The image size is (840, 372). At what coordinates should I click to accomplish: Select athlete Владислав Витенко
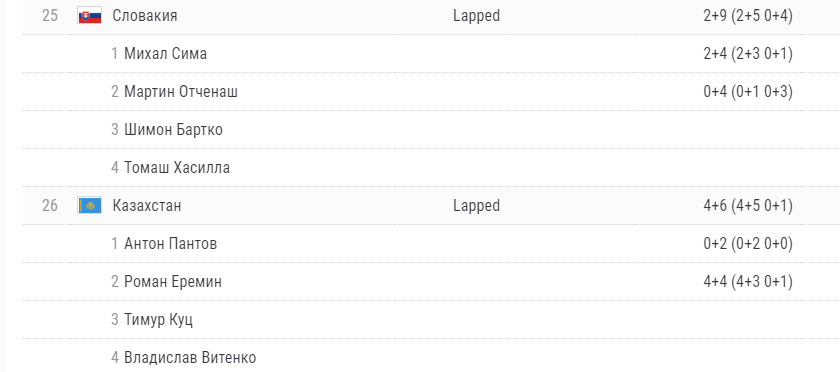coord(190,358)
